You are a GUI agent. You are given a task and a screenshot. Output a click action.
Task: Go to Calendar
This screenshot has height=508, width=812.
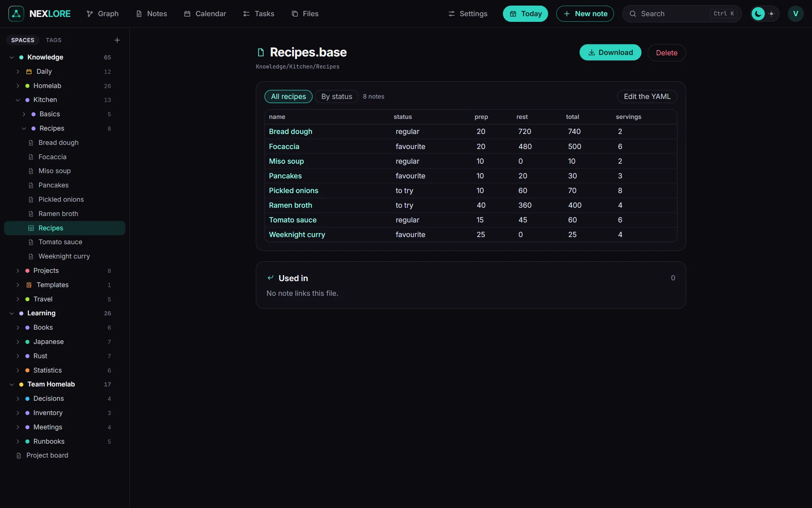coord(205,14)
